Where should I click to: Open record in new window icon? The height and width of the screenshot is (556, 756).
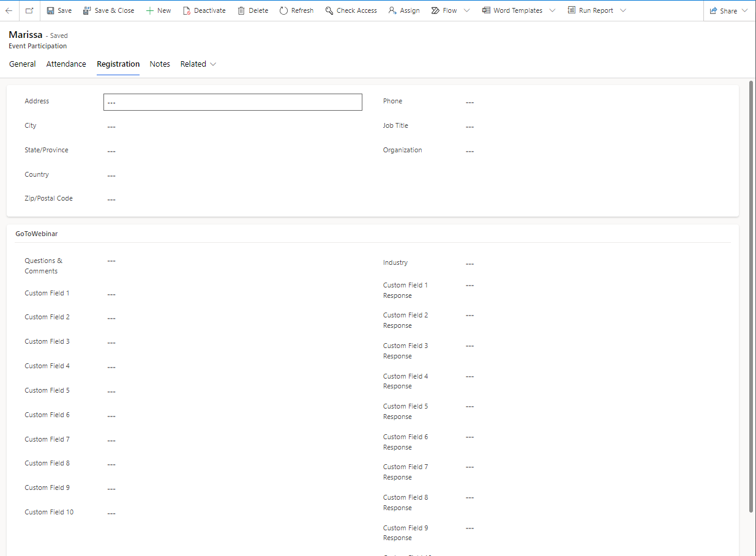(29, 10)
